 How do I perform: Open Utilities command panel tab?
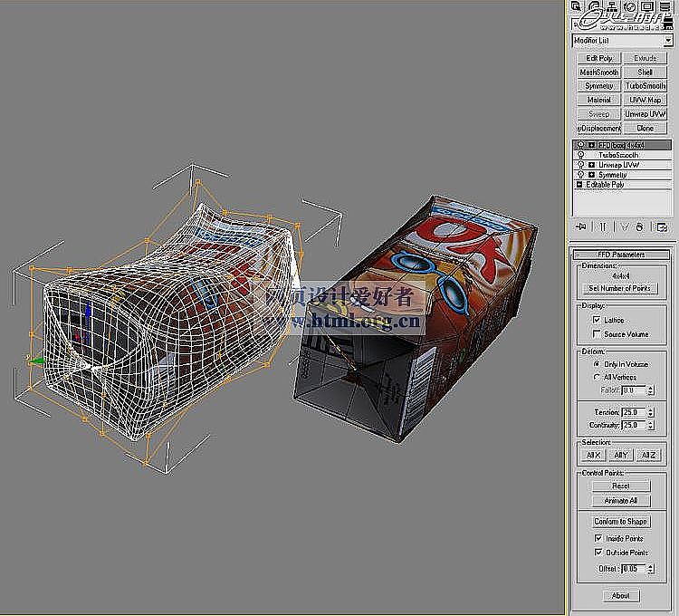[665, 6]
